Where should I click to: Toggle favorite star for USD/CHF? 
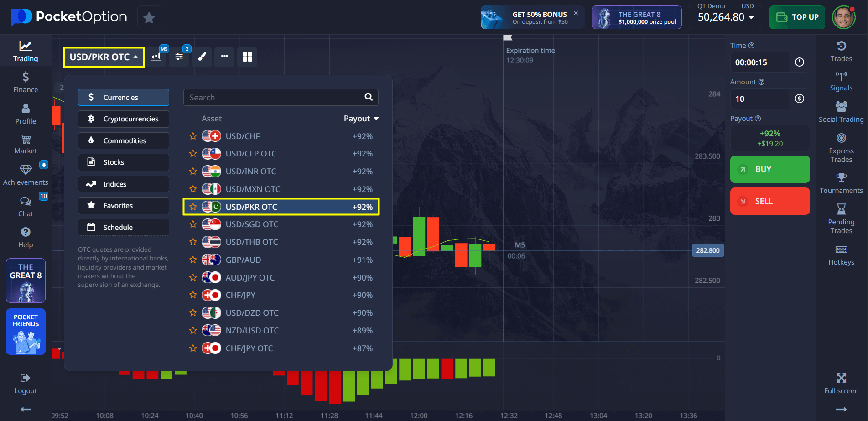193,136
